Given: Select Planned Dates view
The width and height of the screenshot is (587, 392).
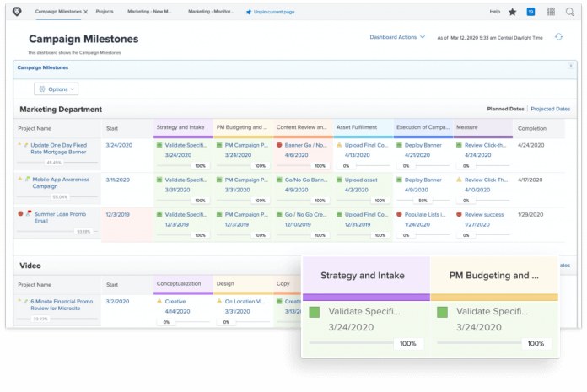Looking at the screenshot, I should point(505,109).
